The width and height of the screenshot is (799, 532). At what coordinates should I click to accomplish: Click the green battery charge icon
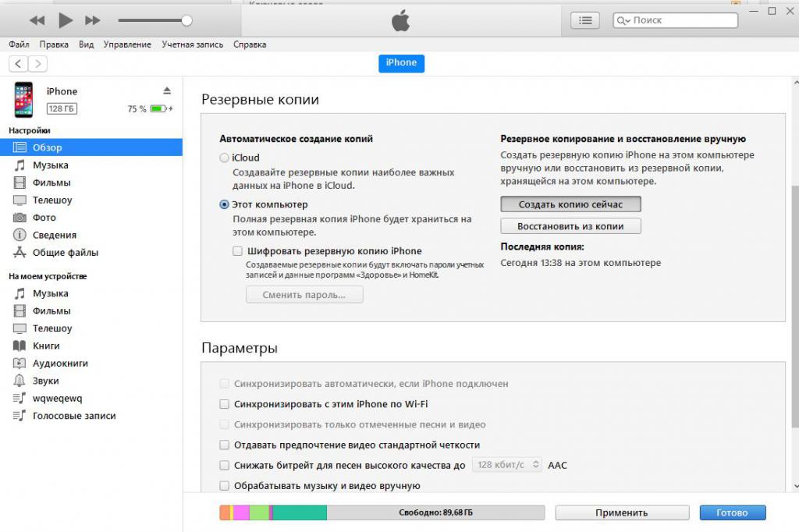(158, 108)
